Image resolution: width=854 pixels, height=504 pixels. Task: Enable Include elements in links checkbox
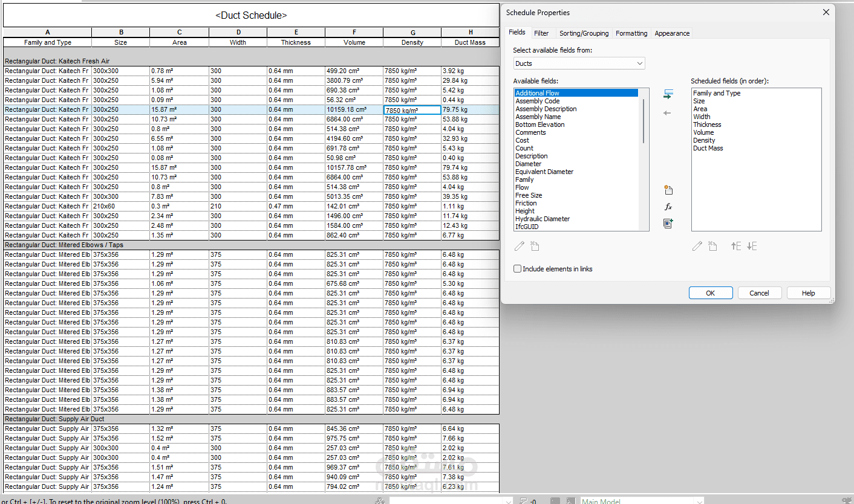click(517, 269)
